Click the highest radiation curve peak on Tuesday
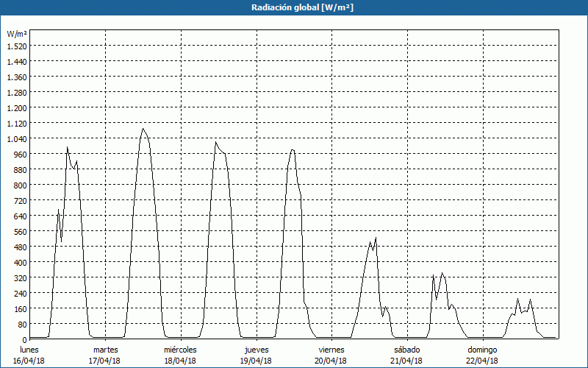The width and height of the screenshot is (588, 368). click(x=143, y=129)
